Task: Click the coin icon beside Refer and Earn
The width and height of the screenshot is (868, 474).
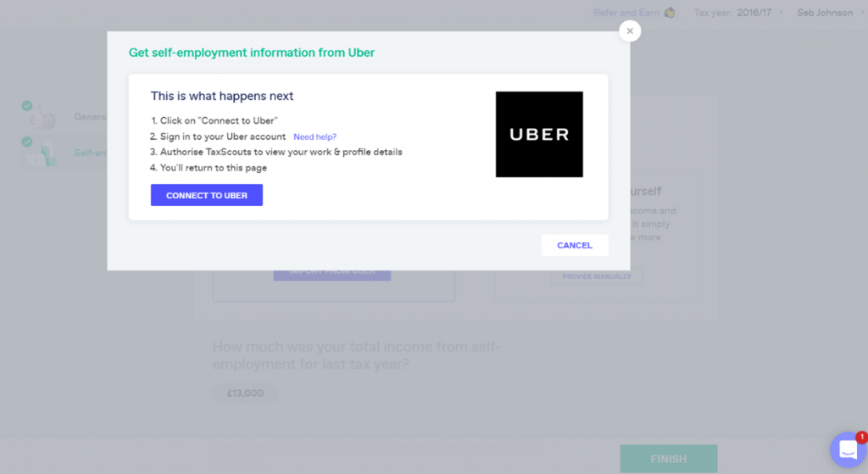Action: [670, 13]
